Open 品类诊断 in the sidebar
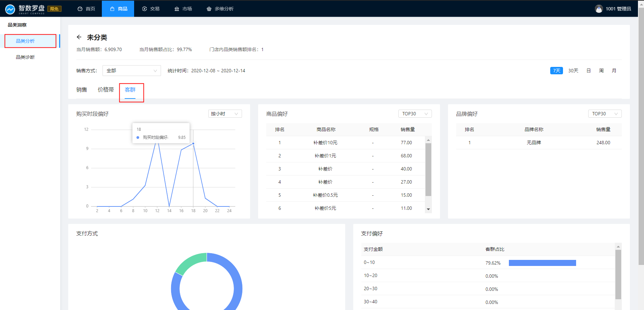The image size is (644, 310). (25, 57)
